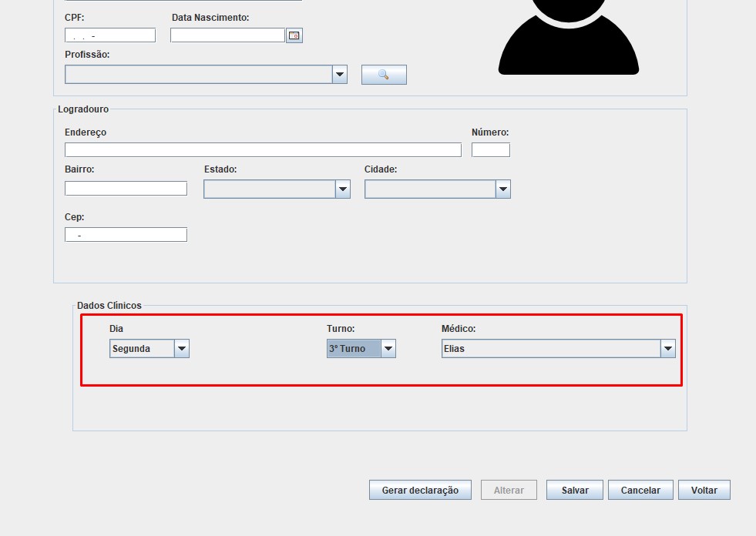The width and height of the screenshot is (756, 536).
Task: Click the Logradouro group label
Action: [83, 109]
